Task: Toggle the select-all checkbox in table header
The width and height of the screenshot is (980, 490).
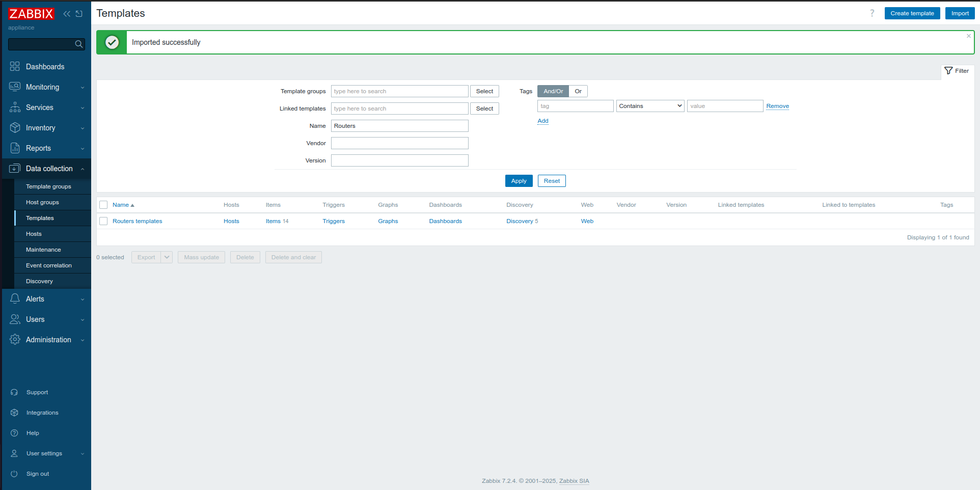Action: pyautogui.click(x=103, y=205)
